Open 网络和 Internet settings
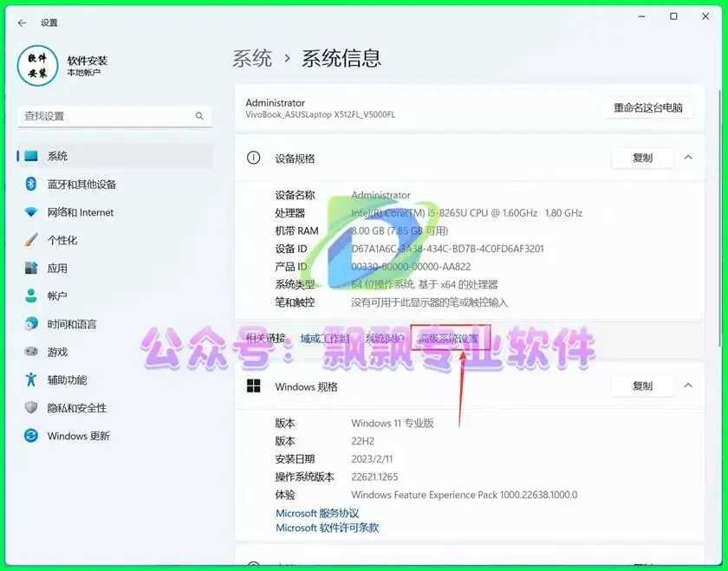Image resolution: width=728 pixels, height=571 pixels. (81, 212)
